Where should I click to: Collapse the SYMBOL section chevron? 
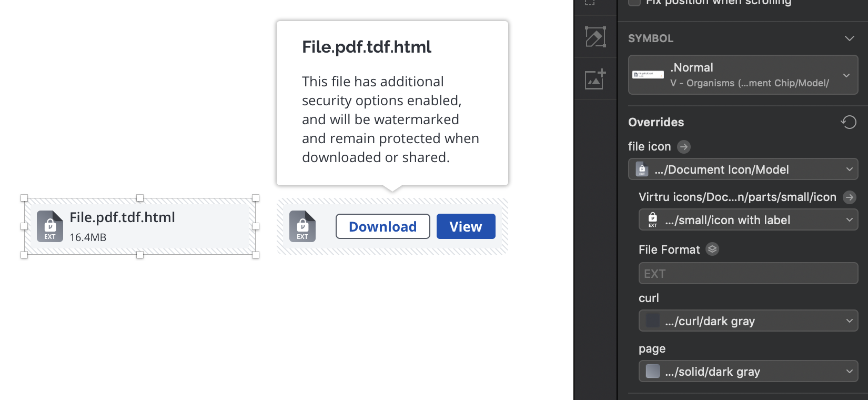[x=849, y=38]
